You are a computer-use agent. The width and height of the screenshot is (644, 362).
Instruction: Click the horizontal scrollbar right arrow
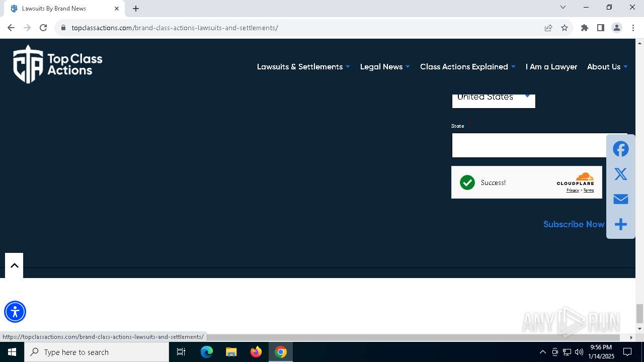click(x=631, y=337)
